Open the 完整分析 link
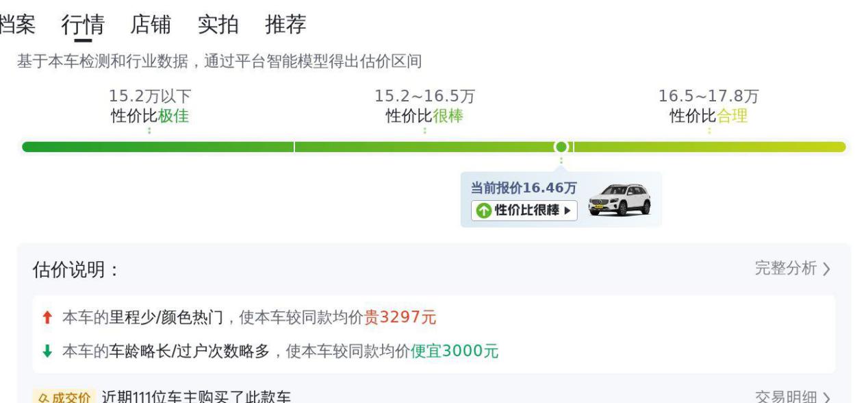 click(x=785, y=269)
